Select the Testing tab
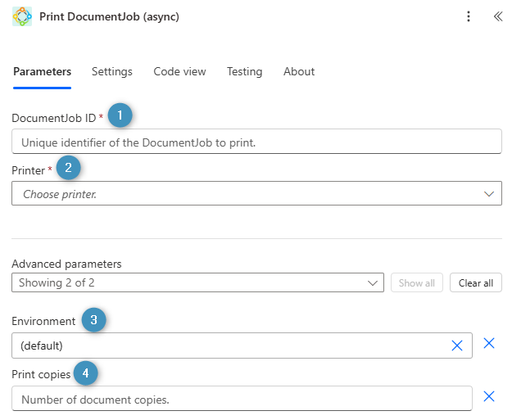Image resolution: width=512 pixels, height=420 pixels. coord(244,72)
